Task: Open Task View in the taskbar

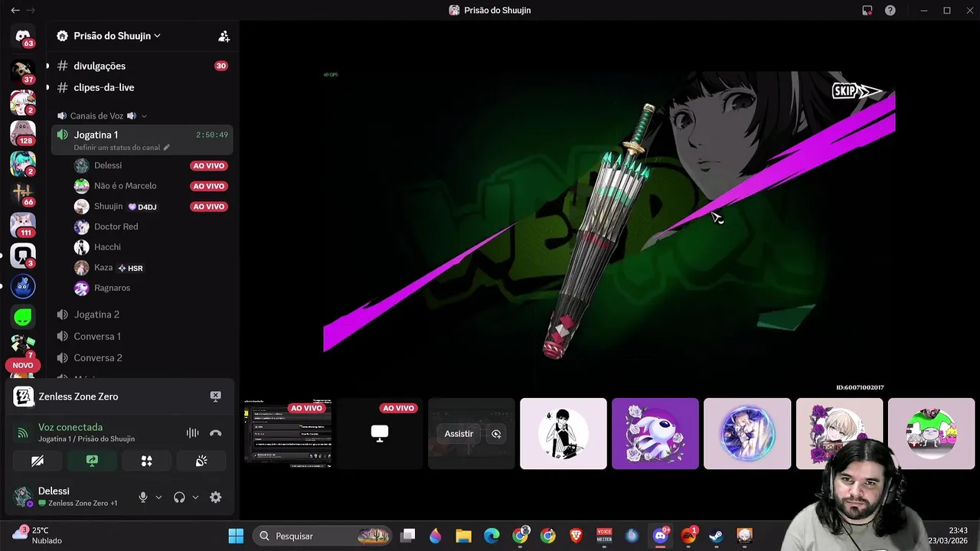Action: [x=408, y=536]
